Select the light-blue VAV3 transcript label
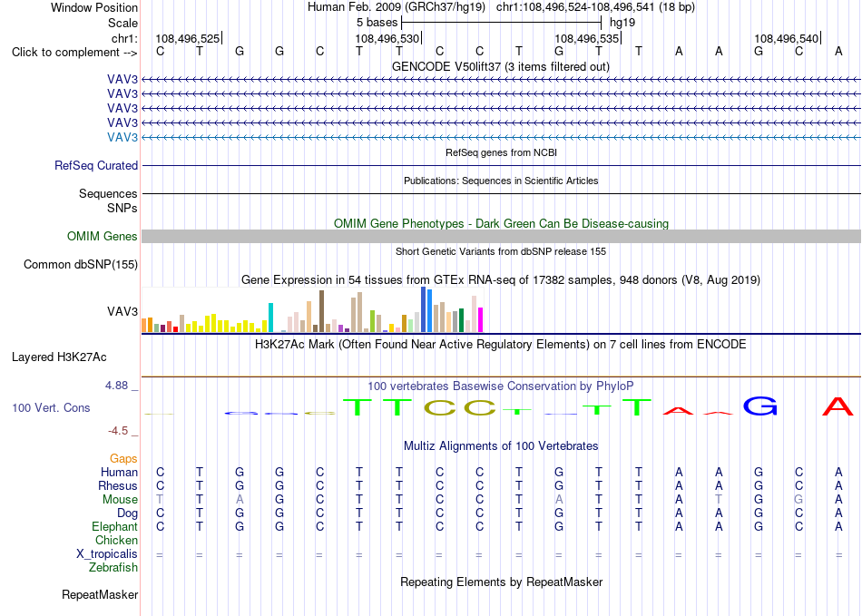Screen dimensions: 862x616 click(122, 137)
